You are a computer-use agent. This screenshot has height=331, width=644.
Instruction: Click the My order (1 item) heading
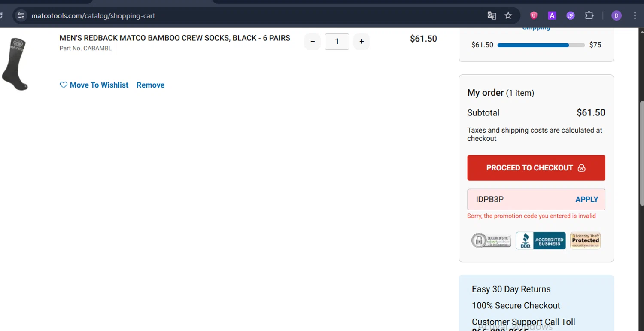pos(501,93)
